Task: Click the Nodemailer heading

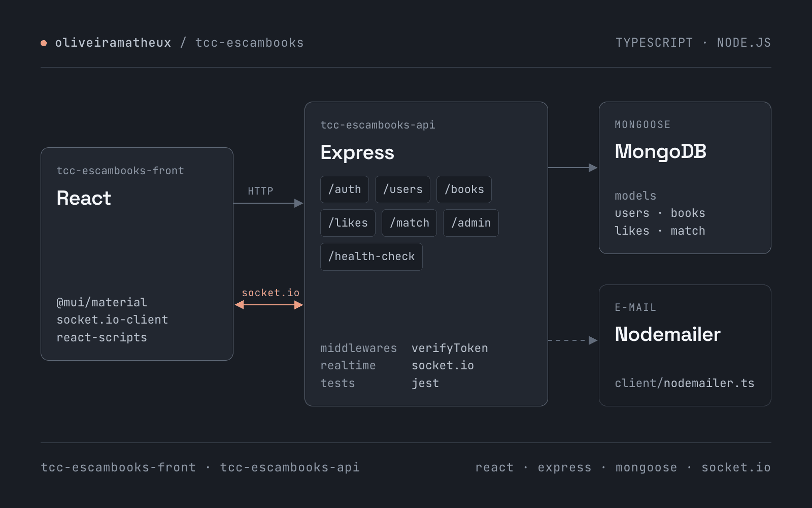Action: tap(667, 334)
